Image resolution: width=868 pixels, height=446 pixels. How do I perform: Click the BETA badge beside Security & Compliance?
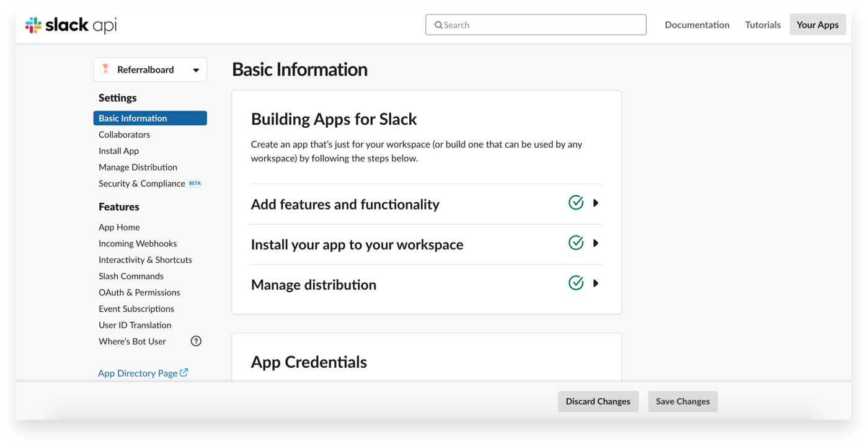point(195,184)
